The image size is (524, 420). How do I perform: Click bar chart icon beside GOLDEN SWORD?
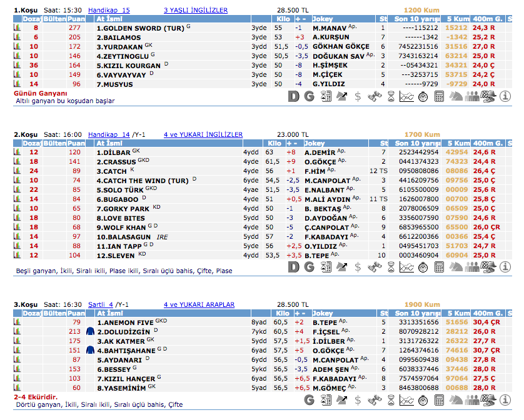18,28
